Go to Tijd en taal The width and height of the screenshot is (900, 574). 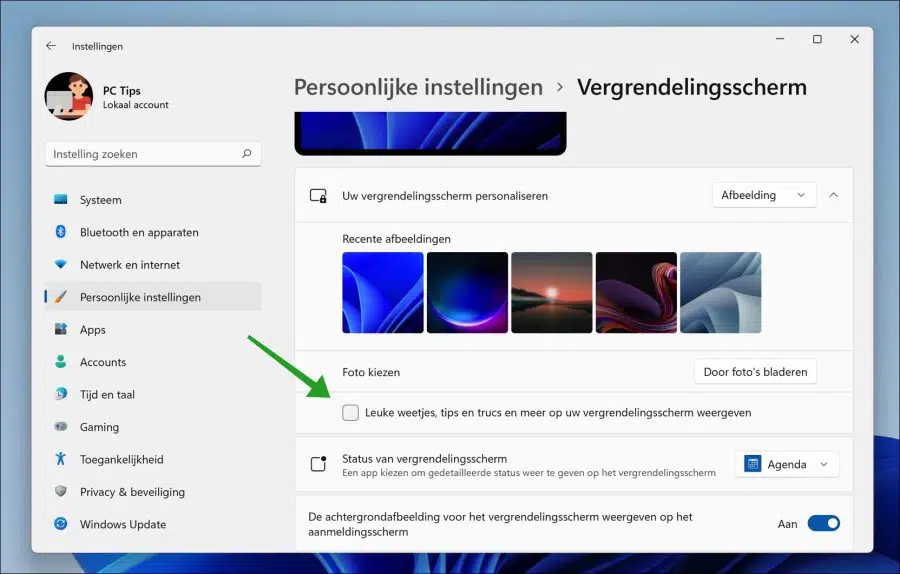(x=153, y=394)
